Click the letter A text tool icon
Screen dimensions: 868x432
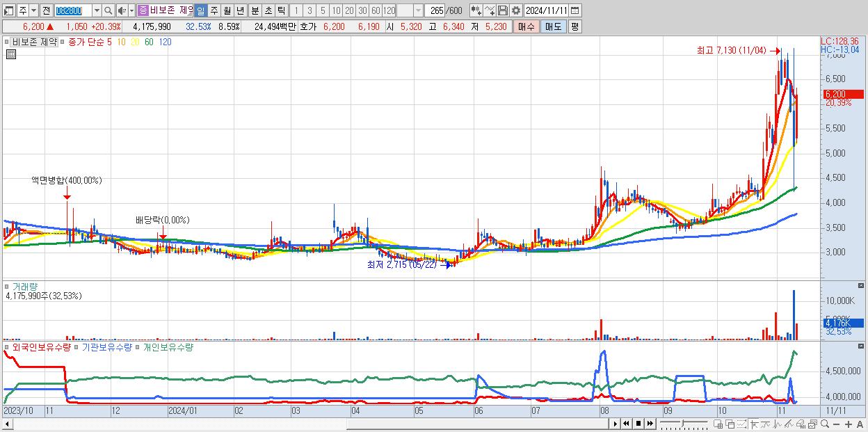860,424
